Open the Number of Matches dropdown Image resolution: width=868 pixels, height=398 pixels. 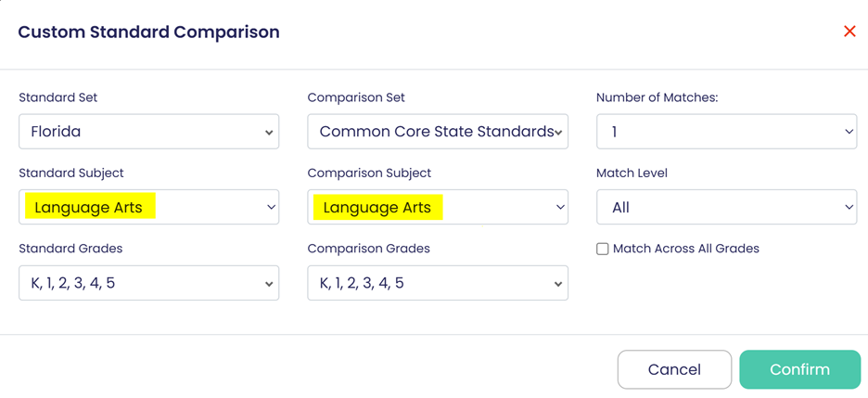pyautogui.click(x=726, y=132)
